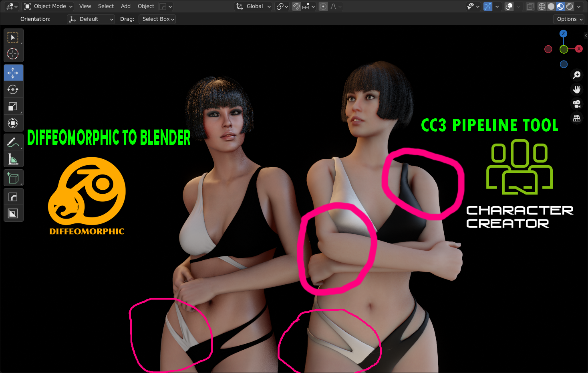The image size is (588, 373).
Task: Open the snapping options dropdown
Action: pos(309,6)
